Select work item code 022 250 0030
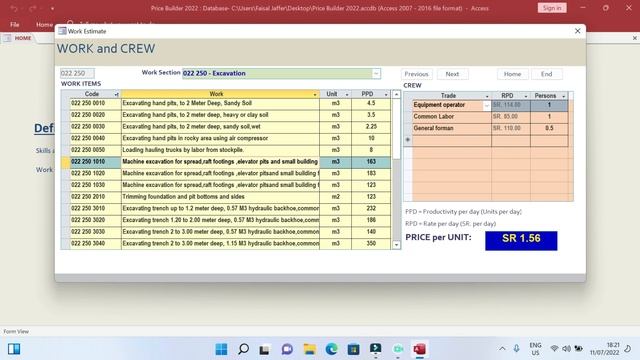The image size is (640, 360). point(95,127)
